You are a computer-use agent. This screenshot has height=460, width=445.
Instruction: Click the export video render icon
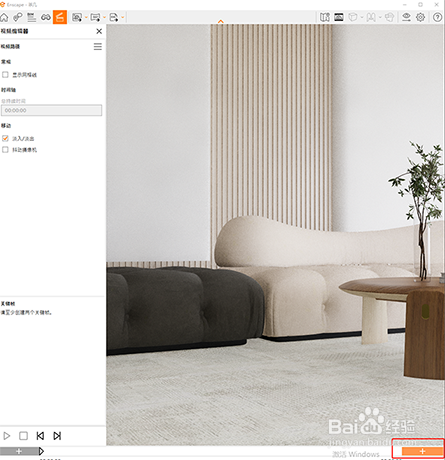pyautogui.click(x=95, y=17)
